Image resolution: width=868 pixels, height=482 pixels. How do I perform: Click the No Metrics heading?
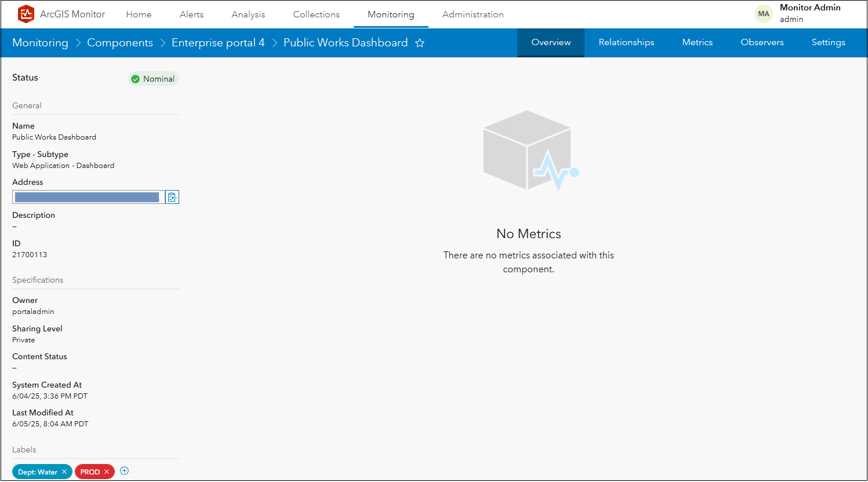point(529,234)
